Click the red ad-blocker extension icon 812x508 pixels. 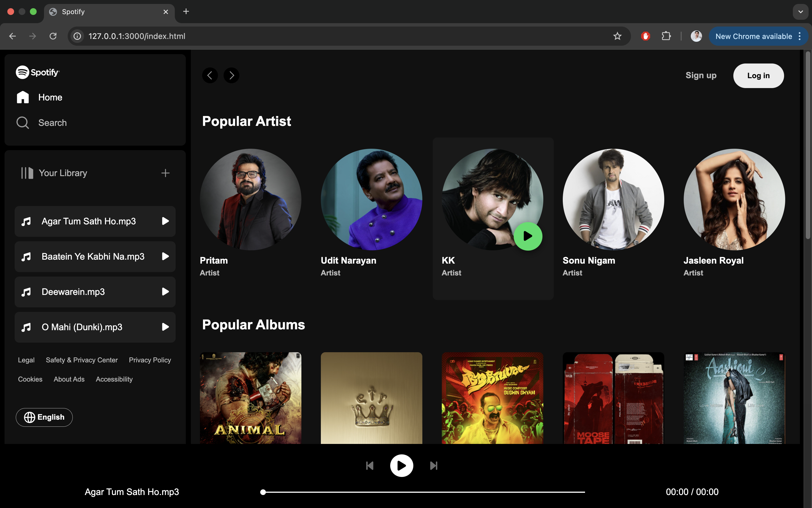pos(646,36)
